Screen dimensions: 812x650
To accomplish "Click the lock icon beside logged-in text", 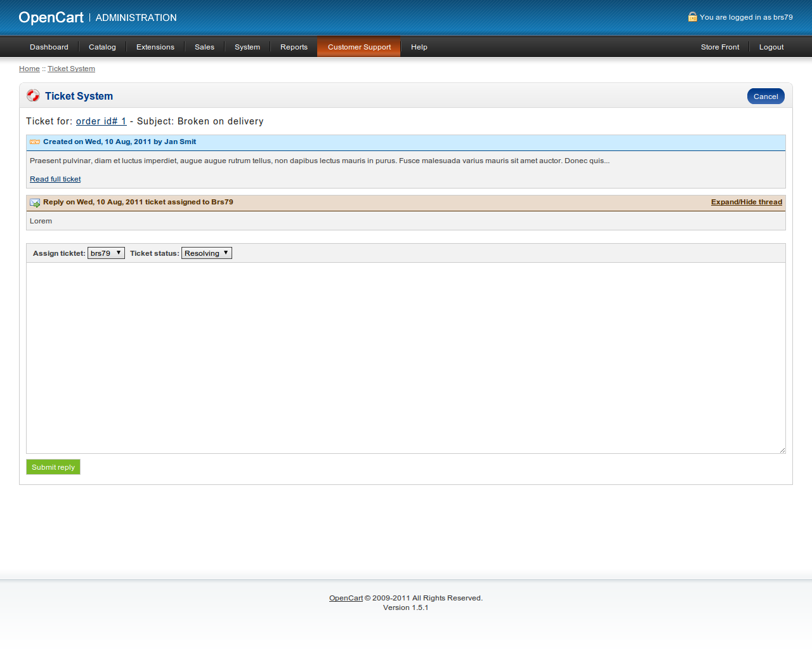I will pos(692,17).
